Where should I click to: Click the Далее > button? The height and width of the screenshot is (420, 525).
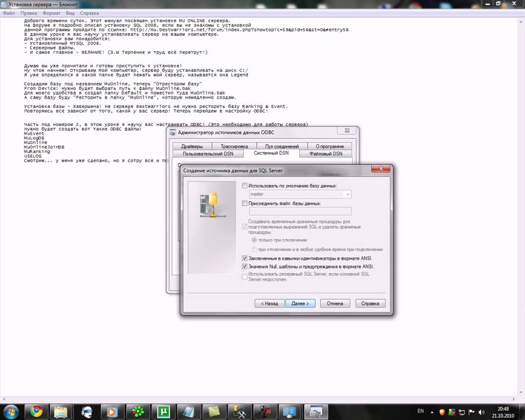click(300, 303)
